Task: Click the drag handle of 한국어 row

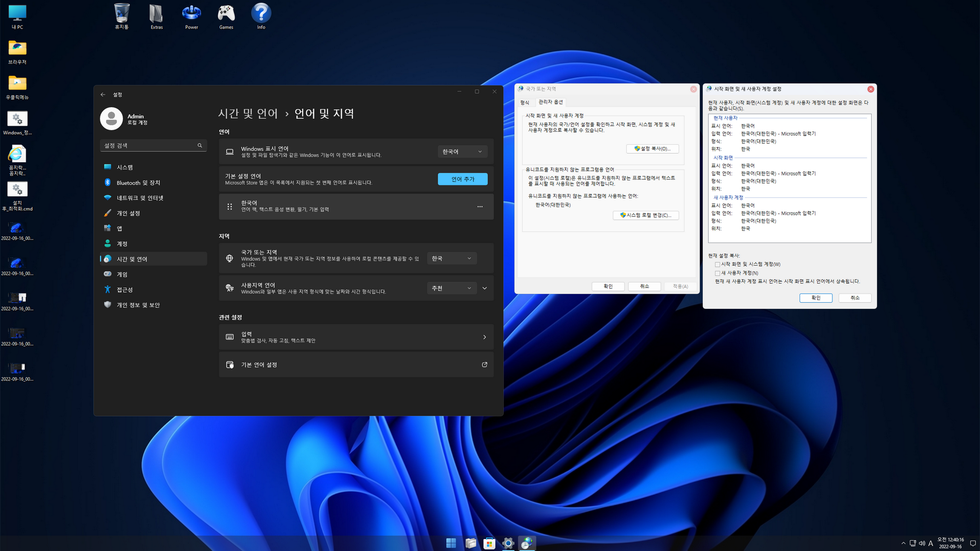Action: (x=230, y=207)
